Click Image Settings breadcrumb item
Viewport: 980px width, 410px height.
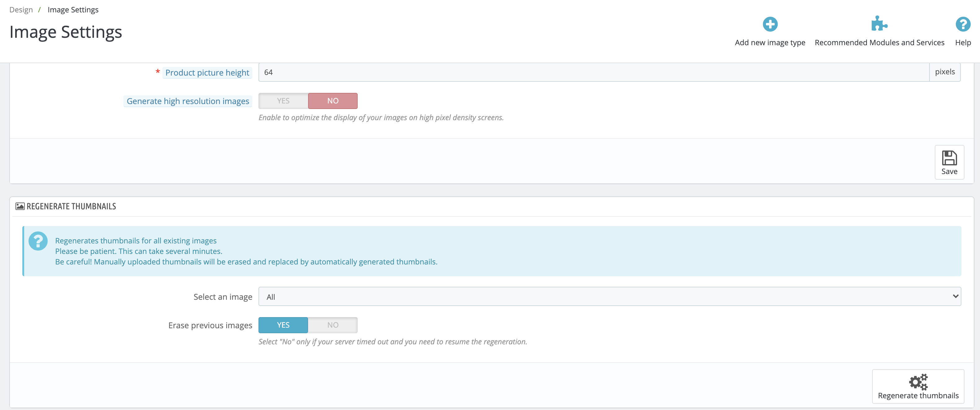click(x=73, y=10)
